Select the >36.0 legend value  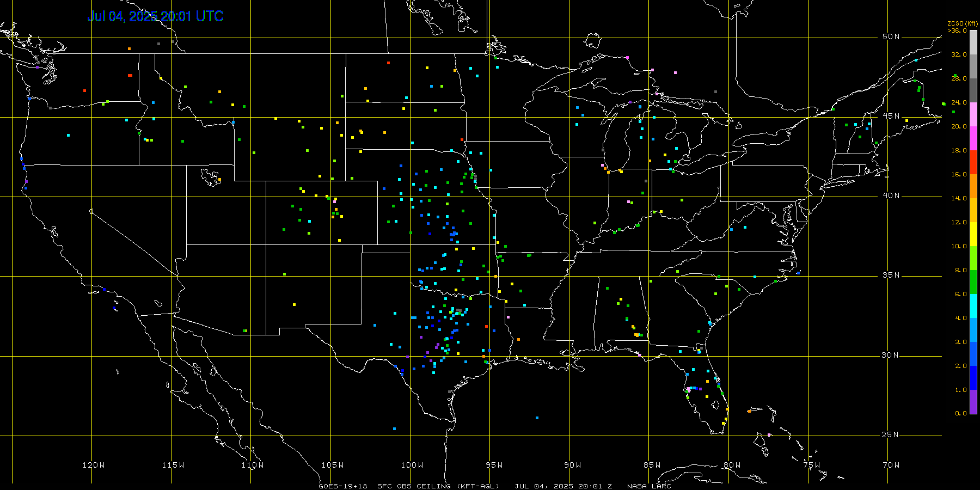957,30
